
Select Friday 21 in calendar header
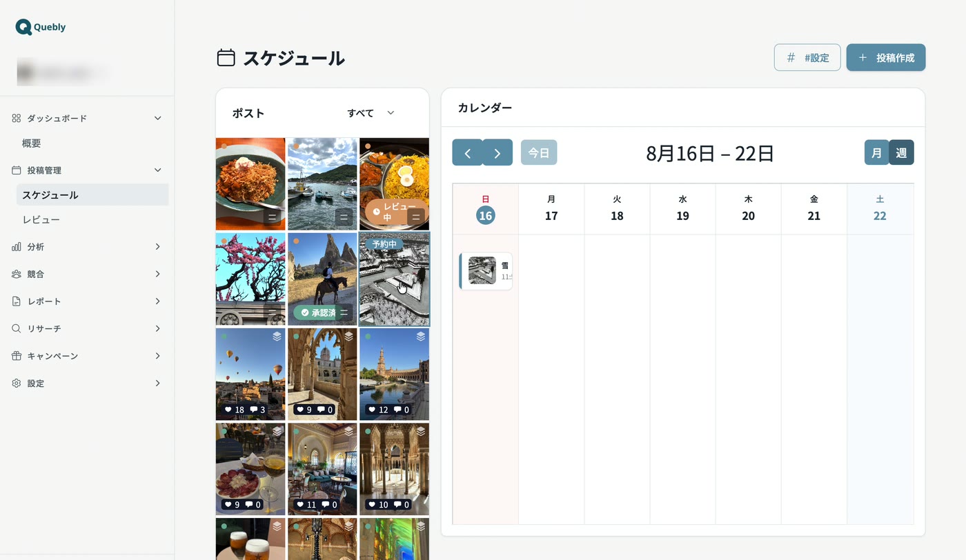click(814, 209)
